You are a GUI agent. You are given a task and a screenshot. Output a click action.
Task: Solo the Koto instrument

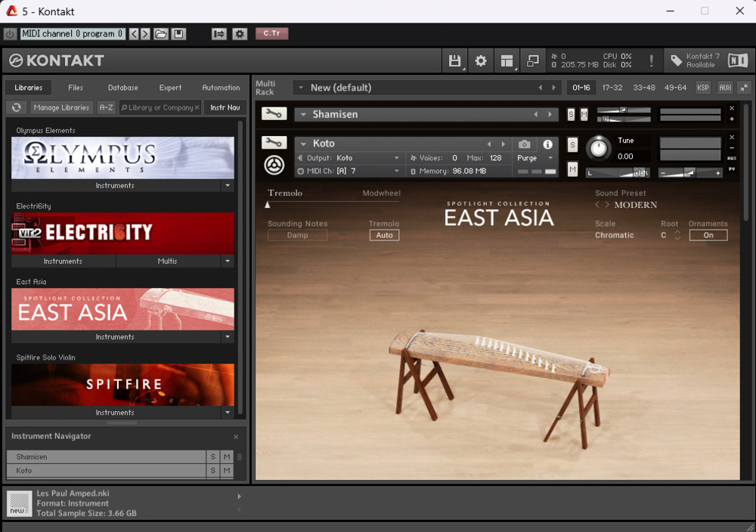572,144
